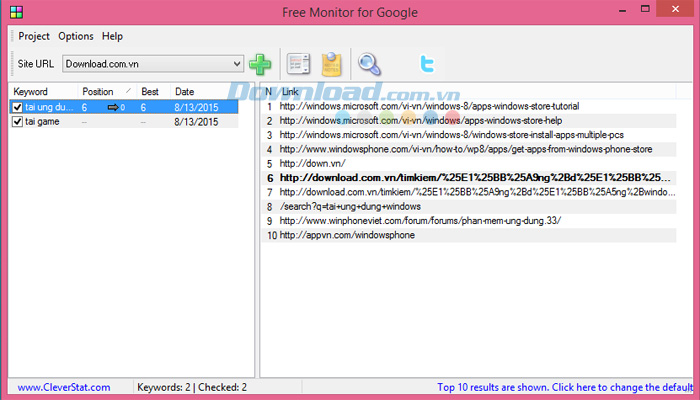Image resolution: width=700 pixels, height=400 pixels.
Task: Click the yellow clipboard icon
Action: tap(332, 64)
